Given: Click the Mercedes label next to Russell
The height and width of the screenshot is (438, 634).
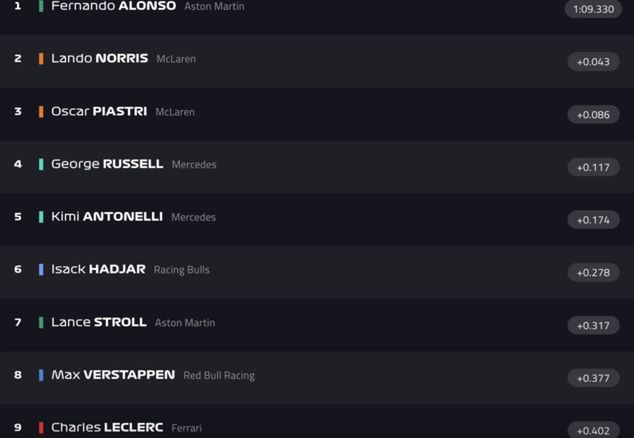Looking at the screenshot, I should [x=194, y=165].
